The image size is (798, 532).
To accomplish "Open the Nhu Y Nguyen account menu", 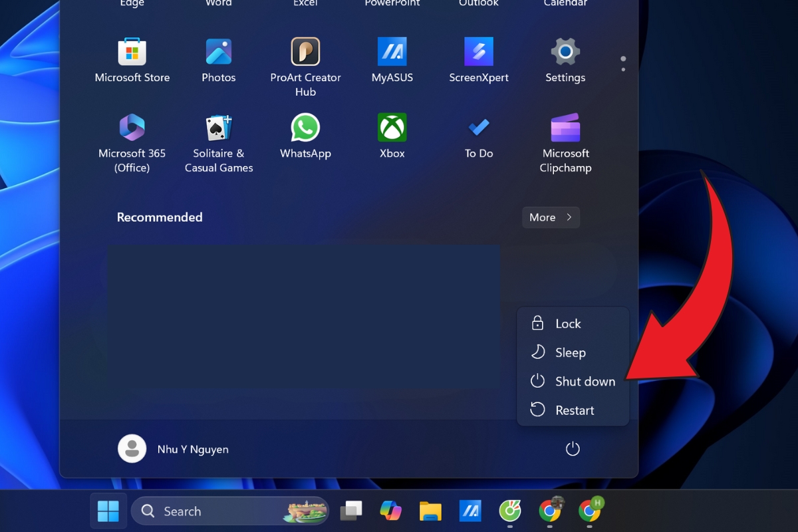I will pyautogui.click(x=174, y=449).
